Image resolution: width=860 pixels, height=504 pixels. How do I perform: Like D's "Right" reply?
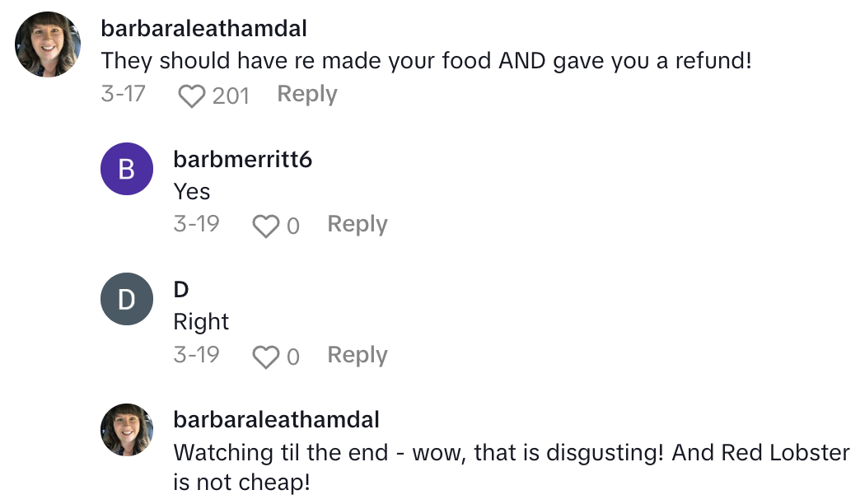pyautogui.click(x=265, y=357)
